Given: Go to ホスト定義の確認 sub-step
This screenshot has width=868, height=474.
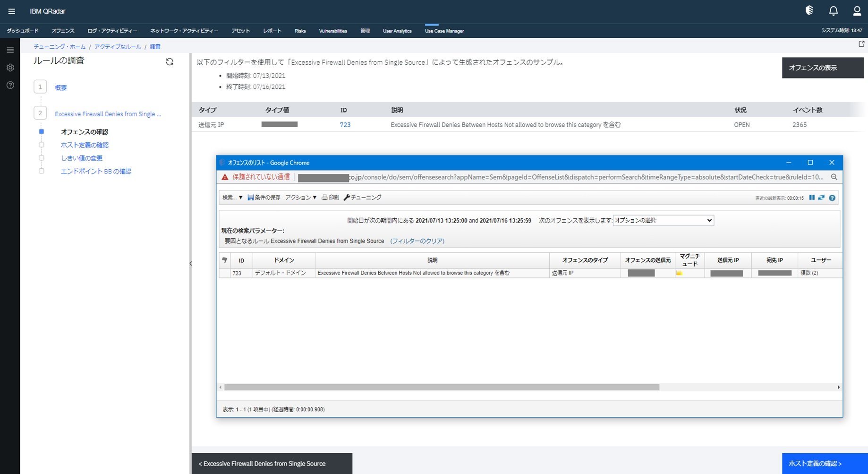Looking at the screenshot, I should pos(85,145).
